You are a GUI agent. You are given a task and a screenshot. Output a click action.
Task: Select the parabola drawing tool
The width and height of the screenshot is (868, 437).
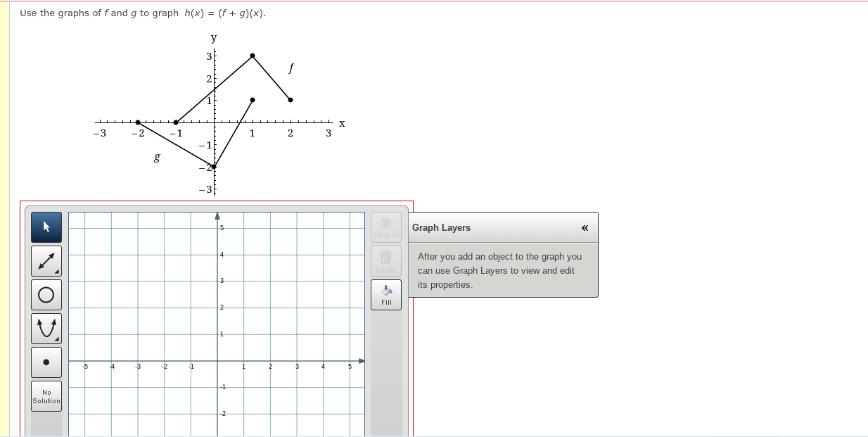(46, 328)
